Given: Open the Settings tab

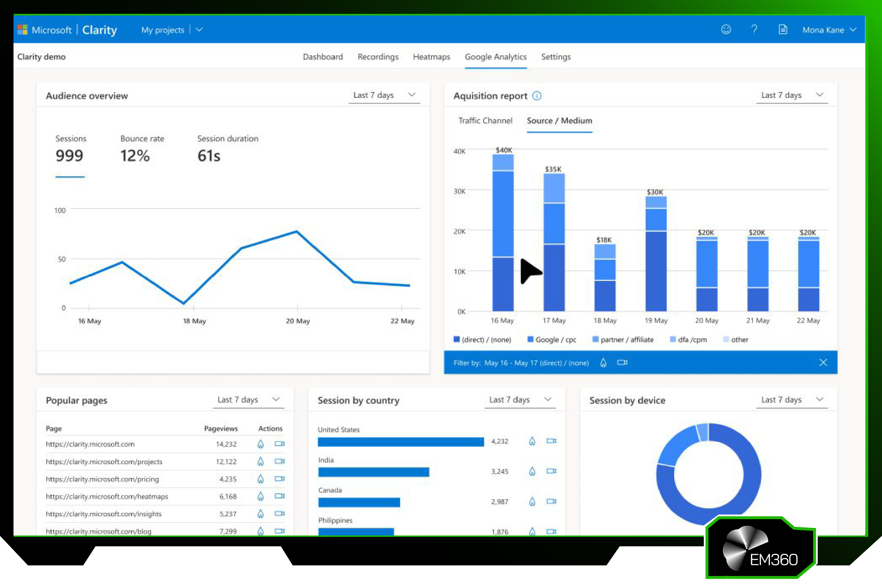Looking at the screenshot, I should 556,57.
